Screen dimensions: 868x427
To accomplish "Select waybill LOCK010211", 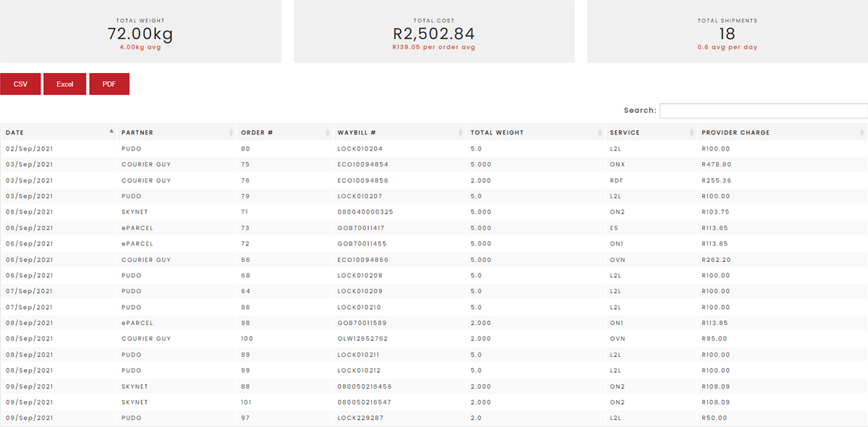I will pyautogui.click(x=359, y=355).
